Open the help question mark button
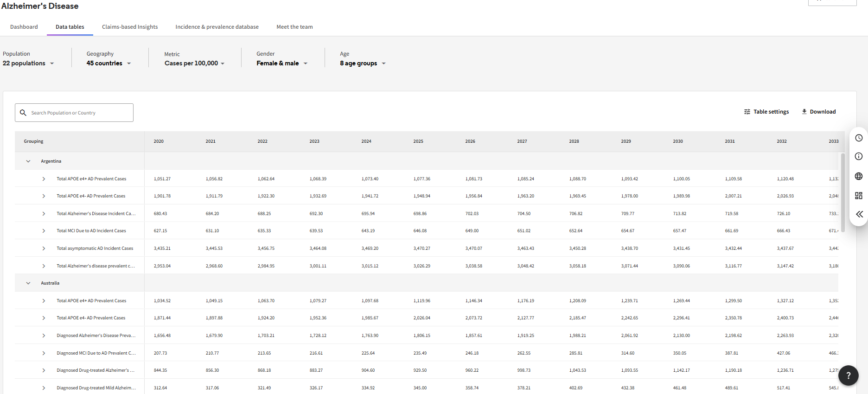The height and width of the screenshot is (394, 868). coord(848,375)
